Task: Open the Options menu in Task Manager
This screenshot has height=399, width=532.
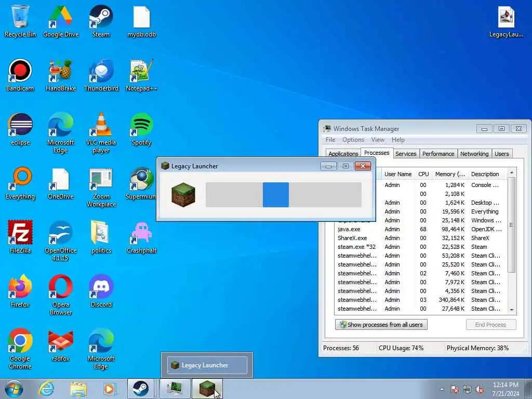Action: 353,140
